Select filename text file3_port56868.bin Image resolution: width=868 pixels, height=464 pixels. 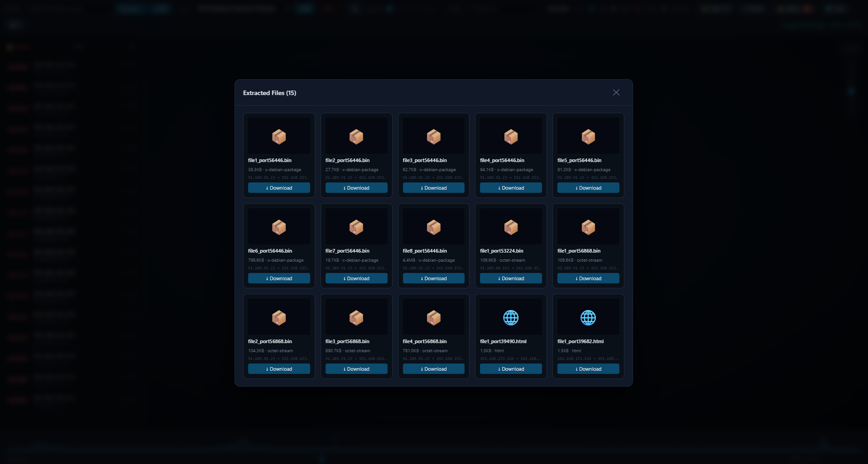pyautogui.click(x=347, y=341)
